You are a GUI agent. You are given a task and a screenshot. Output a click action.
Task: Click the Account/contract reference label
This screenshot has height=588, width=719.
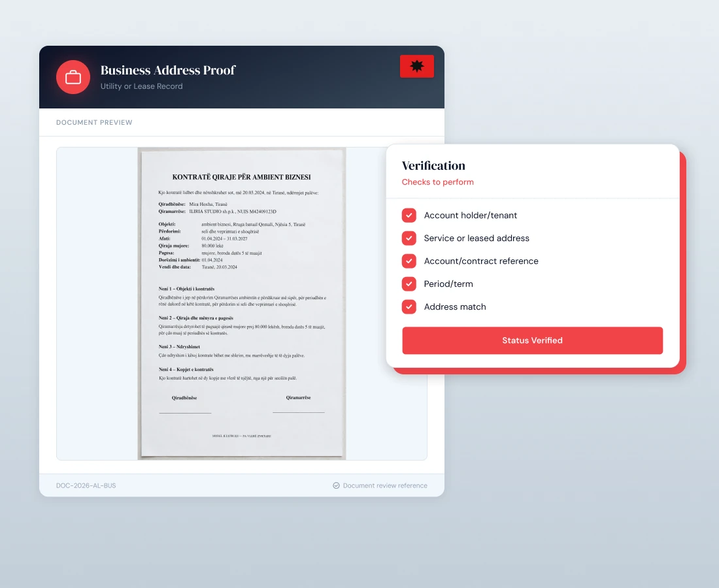click(481, 261)
